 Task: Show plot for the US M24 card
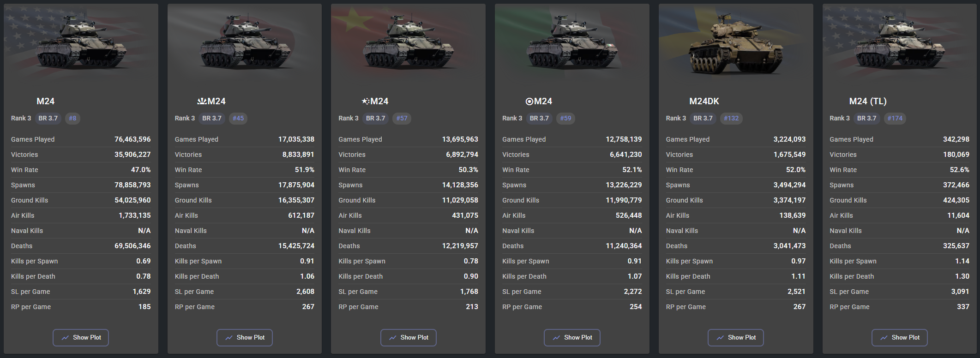click(81, 338)
